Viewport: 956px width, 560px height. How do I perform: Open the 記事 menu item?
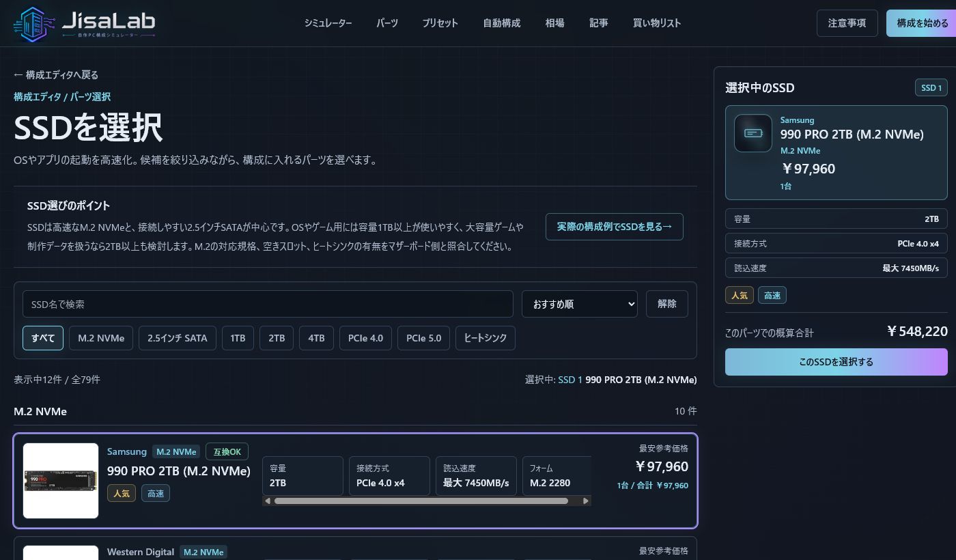point(599,23)
